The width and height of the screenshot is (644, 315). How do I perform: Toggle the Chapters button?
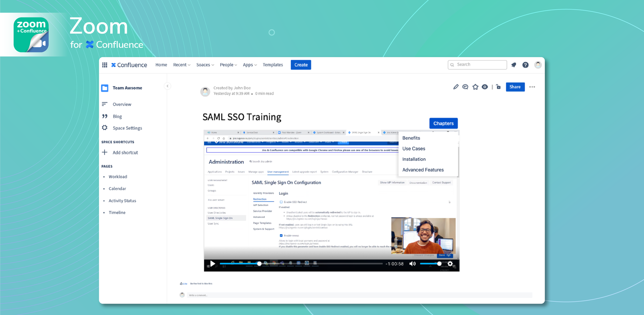443,123
